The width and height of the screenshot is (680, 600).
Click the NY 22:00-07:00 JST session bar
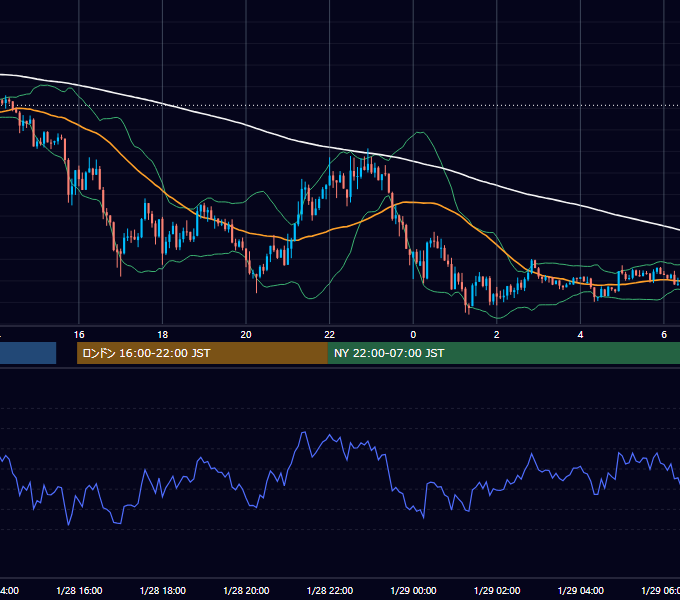coord(503,353)
